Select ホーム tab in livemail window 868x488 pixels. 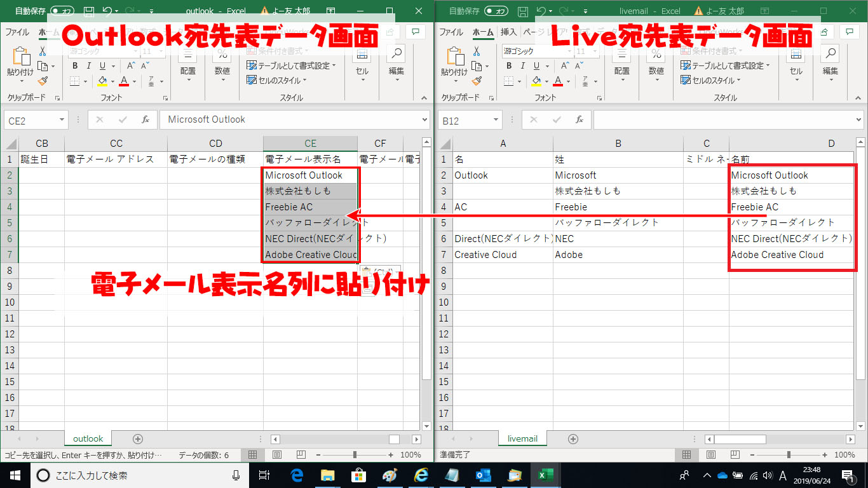pyautogui.click(x=483, y=32)
